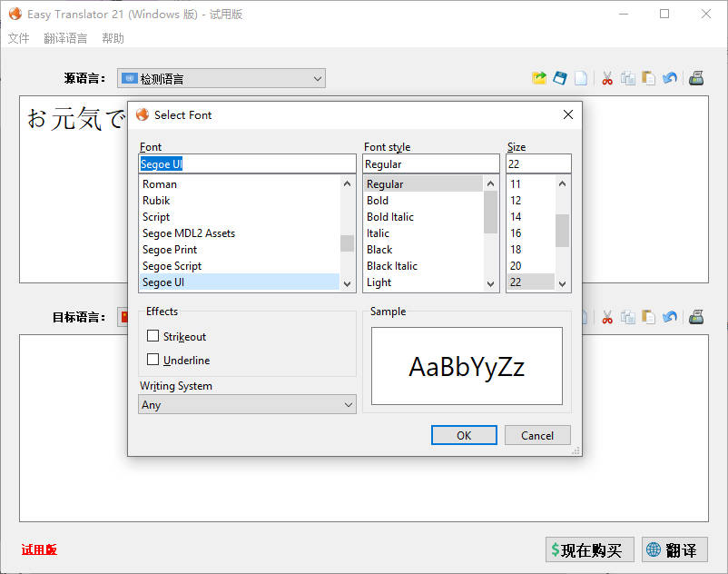728x574 pixels.
Task: Click the Size input field
Action: (x=538, y=163)
